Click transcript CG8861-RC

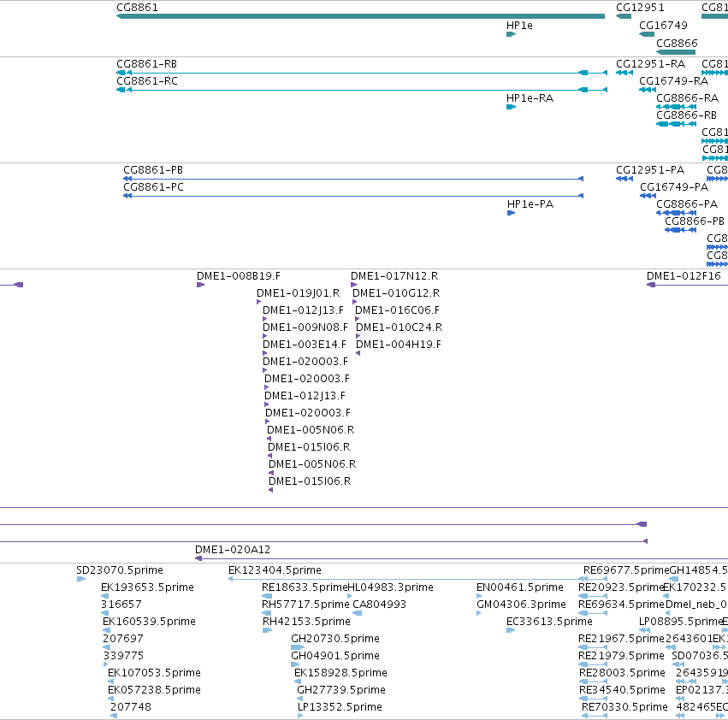[x=147, y=80]
